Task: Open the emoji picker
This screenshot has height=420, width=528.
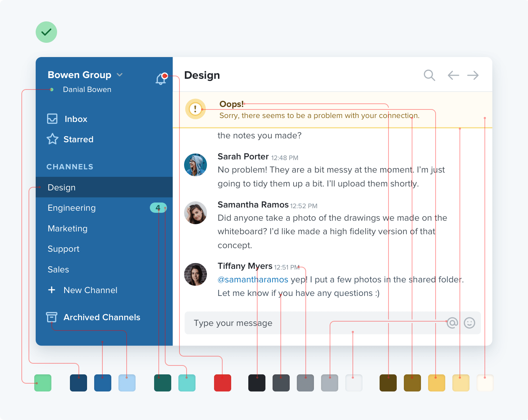Action: coord(470,323)
